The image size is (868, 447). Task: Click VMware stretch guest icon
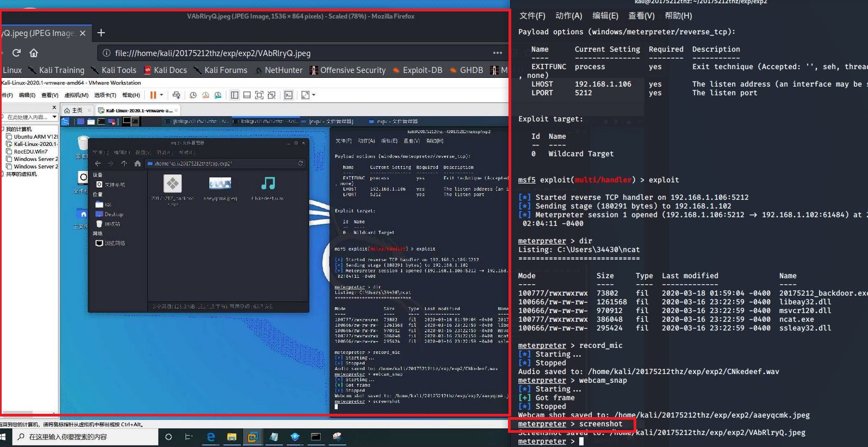click(305, 95)
